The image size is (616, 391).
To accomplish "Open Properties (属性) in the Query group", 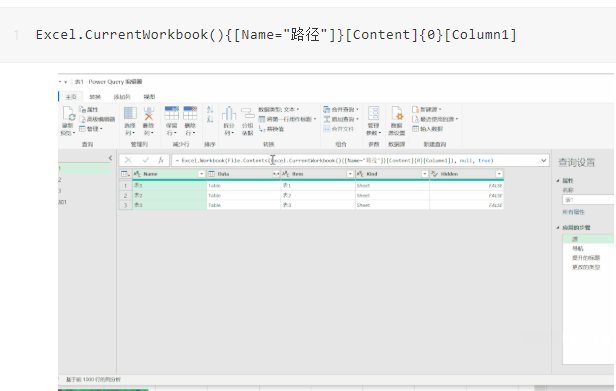I will pyautogui.click(x=88, y=110).
